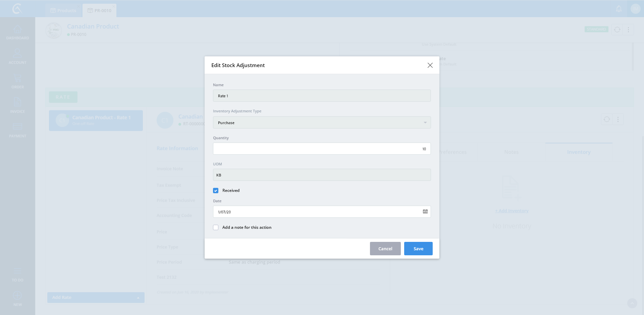Screen dimensions: 644x315
Task: Select the PR-0010 tab
Action: [100, 11]
